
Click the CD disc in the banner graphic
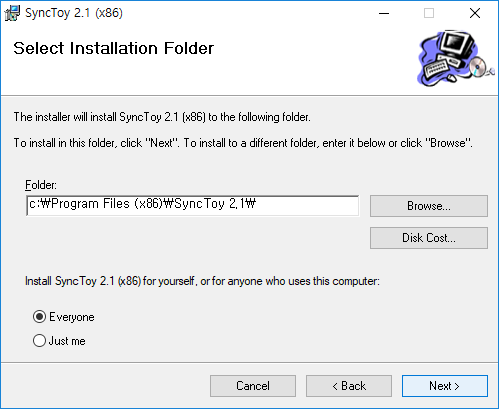pos(478,66)
